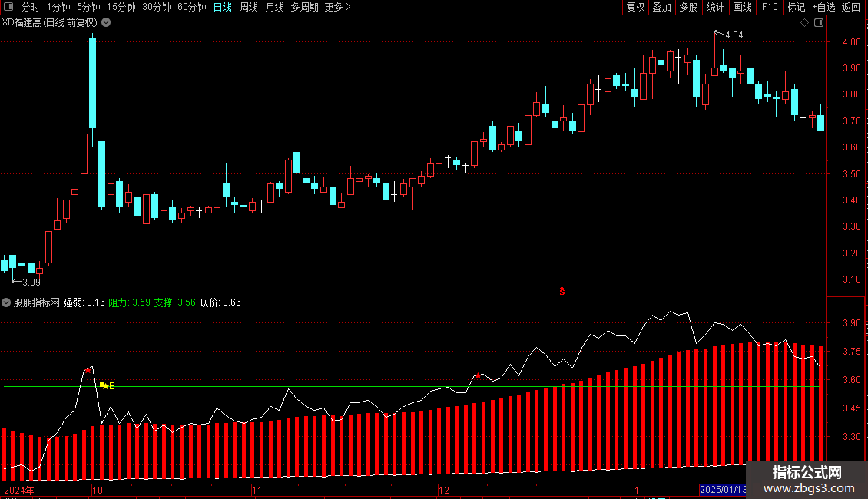The height and width of the screenshot is (499, 868).
Task: Expand the 股朋指标网 indicator dropdown arrow
Action: point(6,302)
